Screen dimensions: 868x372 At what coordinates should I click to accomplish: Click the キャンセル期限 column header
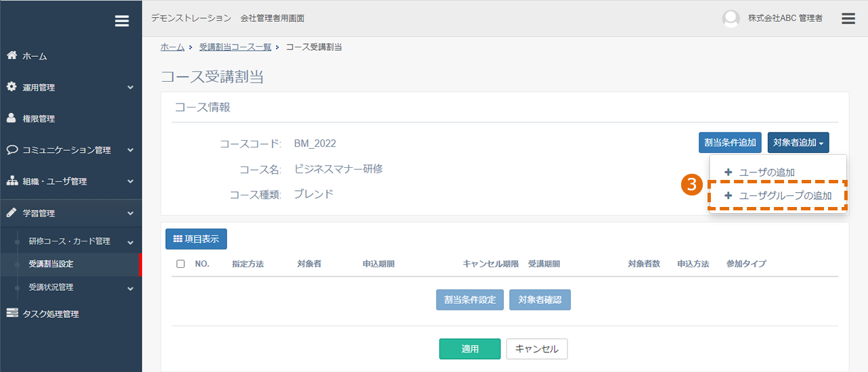491,264
